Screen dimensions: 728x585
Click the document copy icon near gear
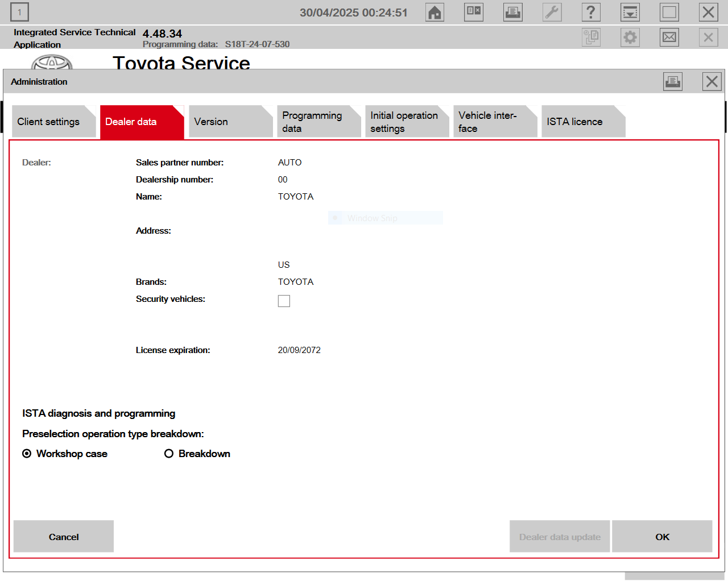[x=591, y=38]
